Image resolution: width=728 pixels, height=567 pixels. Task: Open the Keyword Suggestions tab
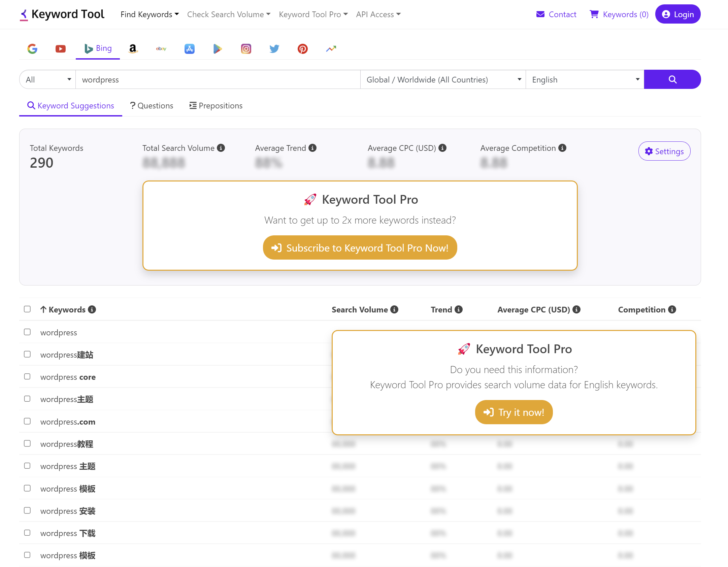pyautogui.click(x=71, y=106)
